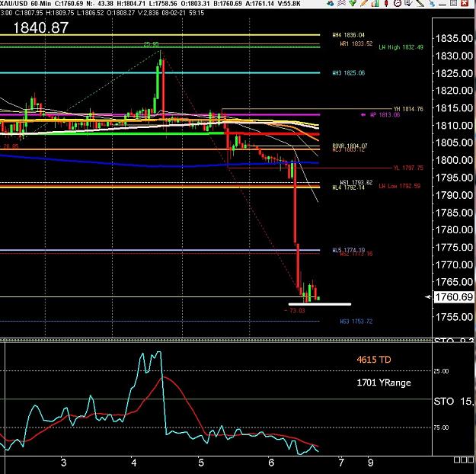Screen dimensions: 476x474
Task: Click the current price tag 1760.69
Action: click(454, 297)
